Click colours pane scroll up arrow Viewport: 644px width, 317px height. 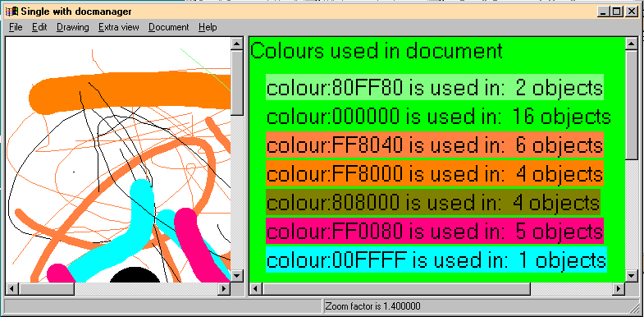click(x=632, y=44)
